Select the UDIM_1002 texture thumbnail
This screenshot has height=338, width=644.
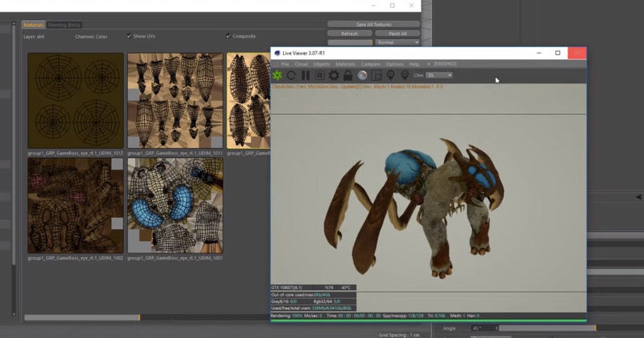pos(75,205)
